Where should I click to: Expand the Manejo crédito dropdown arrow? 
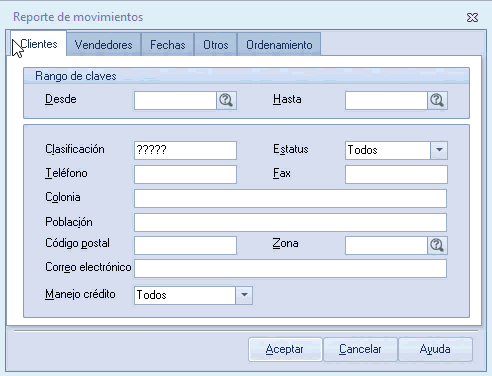point(244,295)
